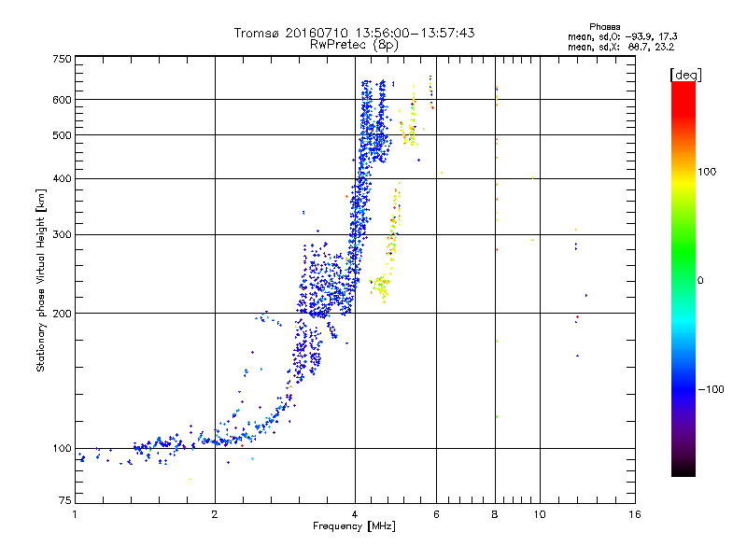Click the '10' x-axis tick label
Screen dimensions: 747x560
(540, 514)
